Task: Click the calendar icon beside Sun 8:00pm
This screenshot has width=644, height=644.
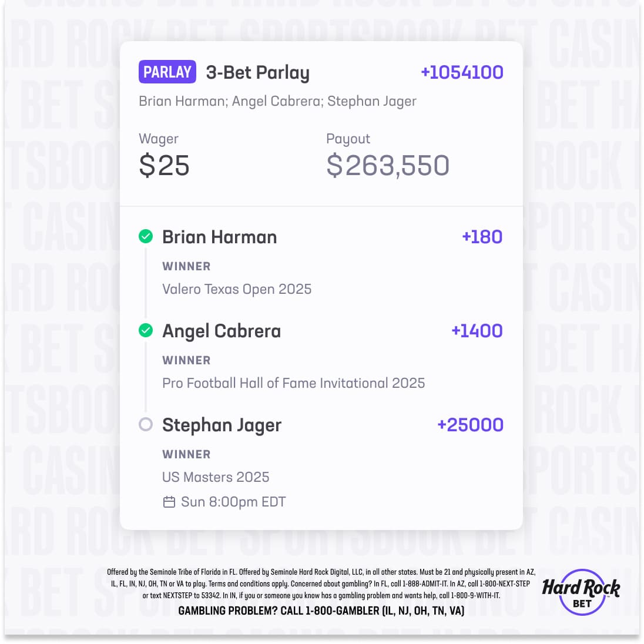Action: 169,502
